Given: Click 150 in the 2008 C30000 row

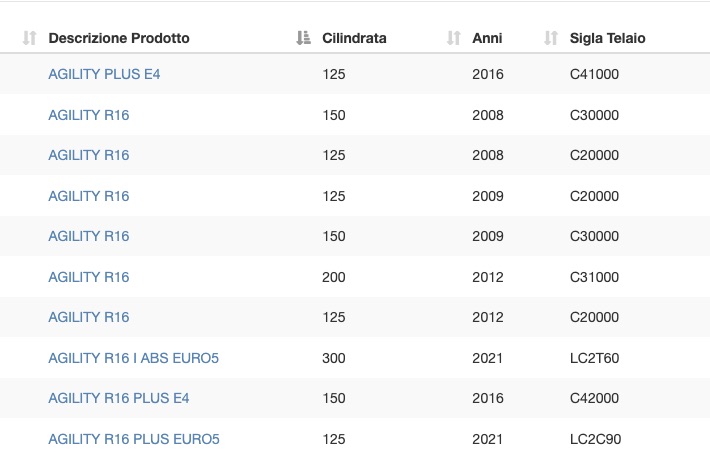Looking at the screenshot, I should pyautogui.click(x=334, y=115).
